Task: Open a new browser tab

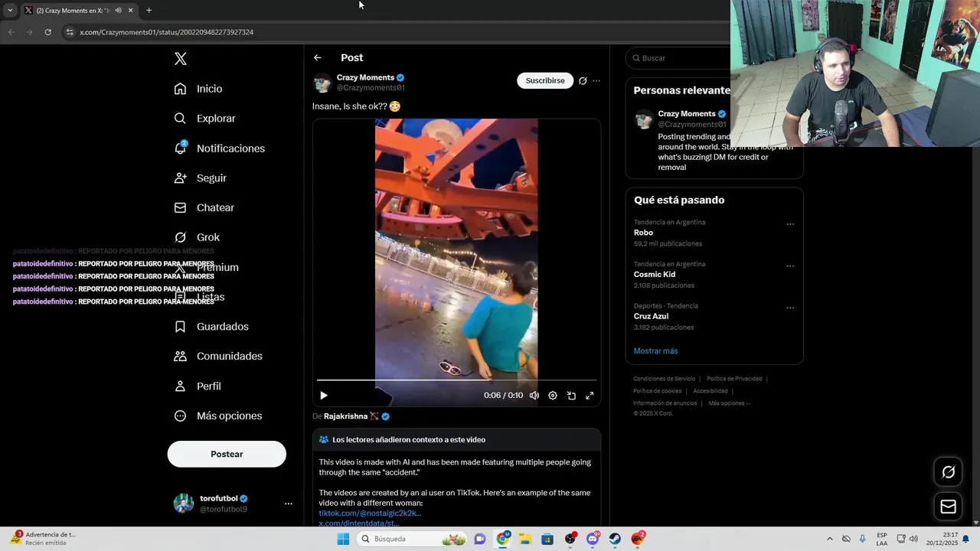Action: [x=149, y=10]
